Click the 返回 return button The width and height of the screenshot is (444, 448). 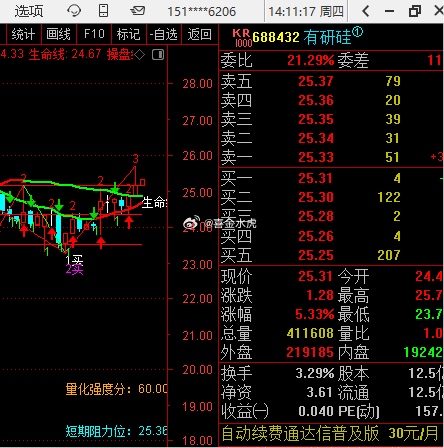[199, 34]
